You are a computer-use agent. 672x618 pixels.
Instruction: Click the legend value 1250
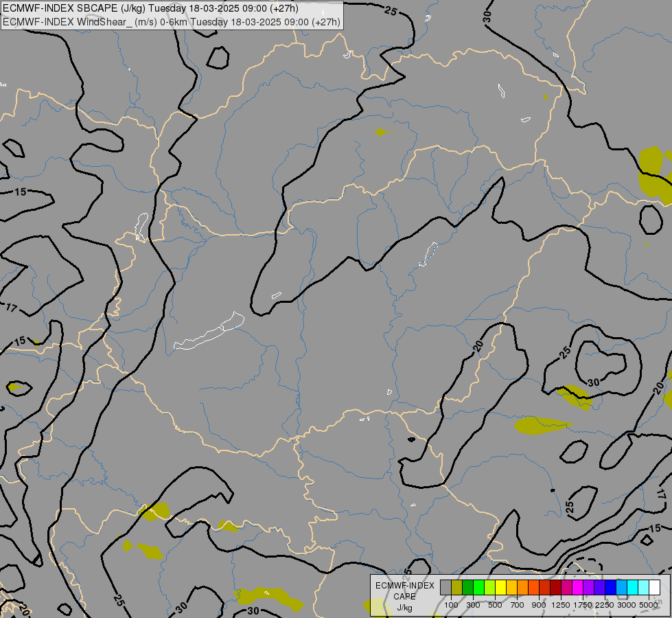click(x=561, y=605)
